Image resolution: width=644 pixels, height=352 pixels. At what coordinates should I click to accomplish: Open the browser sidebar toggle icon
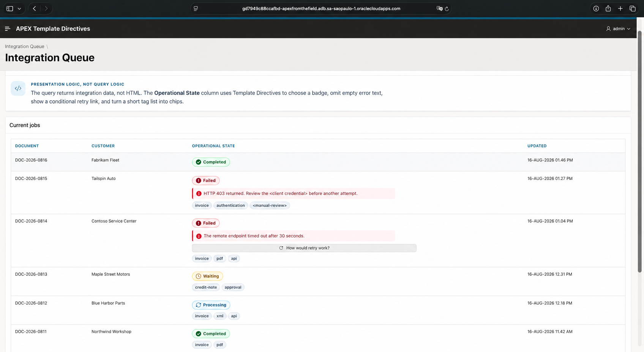pos(9,8)
